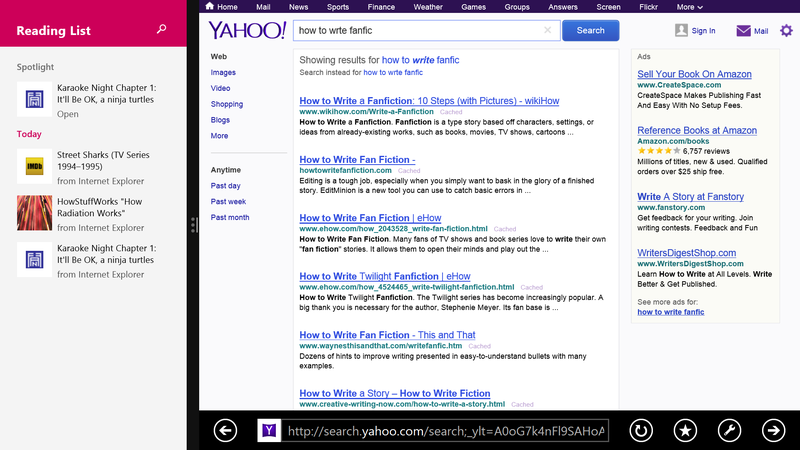Select Images search category
Screen dimensions: 800x450
coord(223,72)
